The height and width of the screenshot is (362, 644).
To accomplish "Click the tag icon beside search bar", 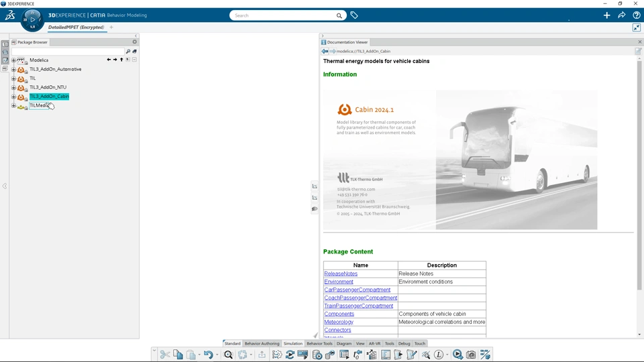I will click(354, 15).
